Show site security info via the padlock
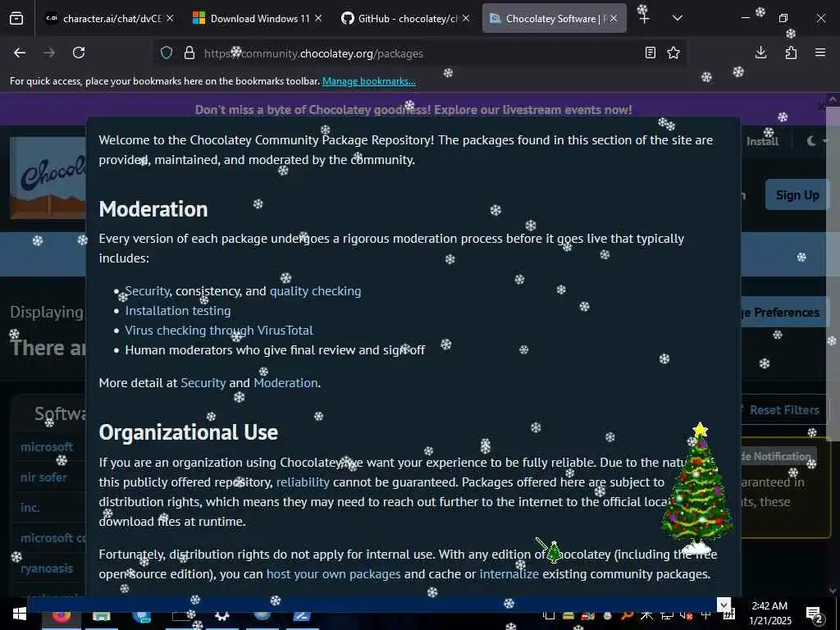Viewport: 840px width, 630px height. pos(189,53)
